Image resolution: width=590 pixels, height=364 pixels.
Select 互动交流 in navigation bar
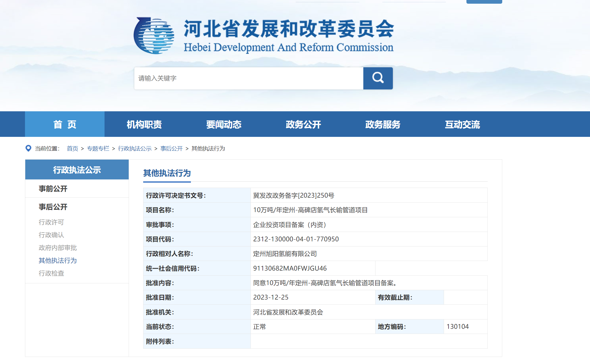point(462,124)
